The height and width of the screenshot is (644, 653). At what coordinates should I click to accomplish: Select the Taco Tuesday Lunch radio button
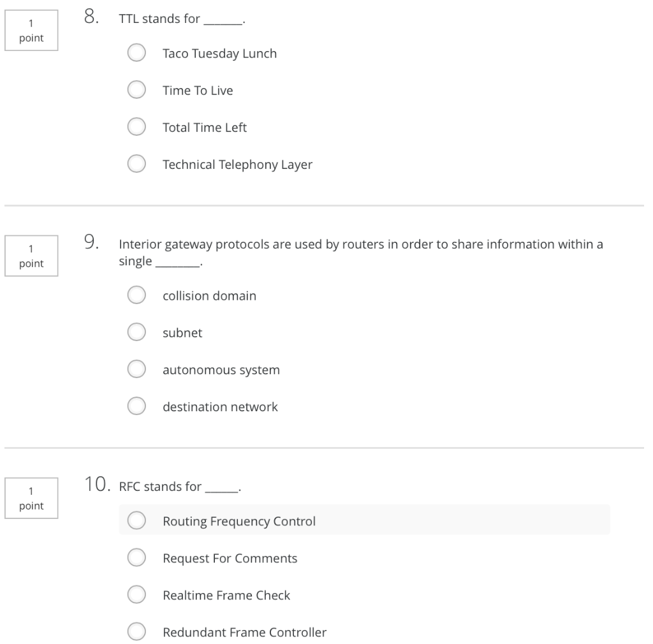[x=136, y=53]
